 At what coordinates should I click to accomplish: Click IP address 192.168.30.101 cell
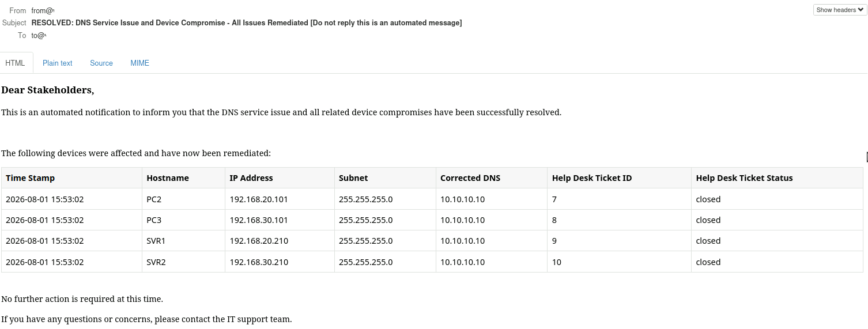pyautogui.click(x=280, y=220)
